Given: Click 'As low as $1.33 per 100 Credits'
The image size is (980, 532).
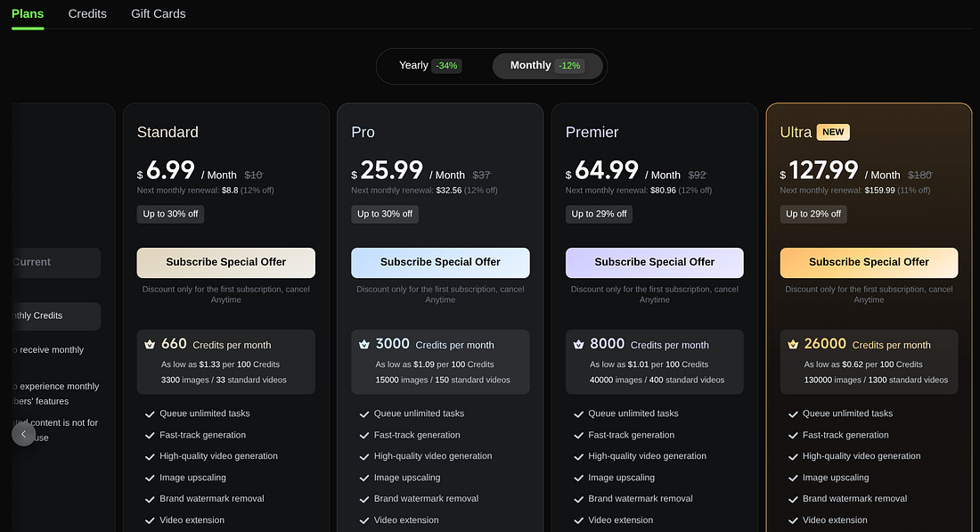Looking at the screenshot, I should coord(220,364).
